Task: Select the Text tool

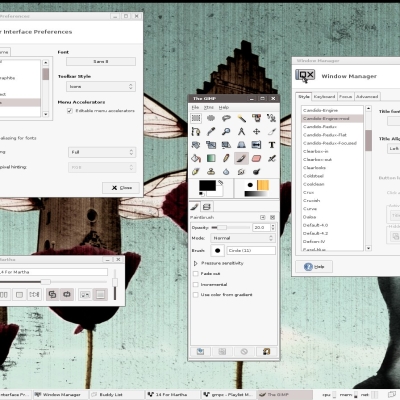Action: coord(272,145)
